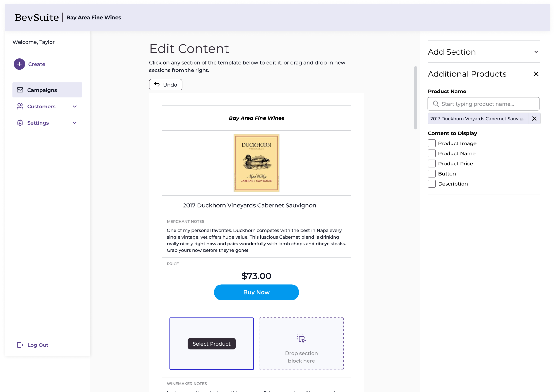555x392 pixels.
Task: Click the Undo arrow icon
Action: [x=157, y=84]
